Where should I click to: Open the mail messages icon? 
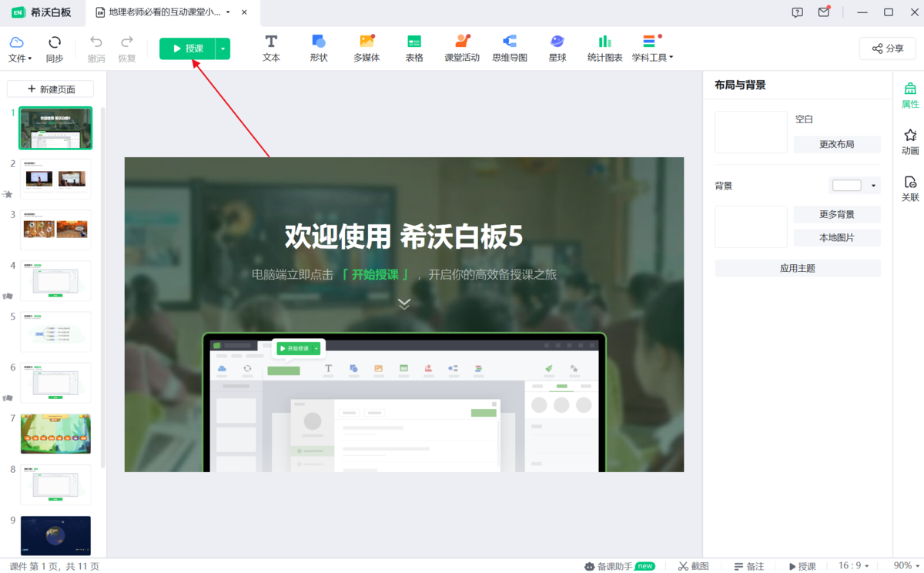click(x=824, y=12)
